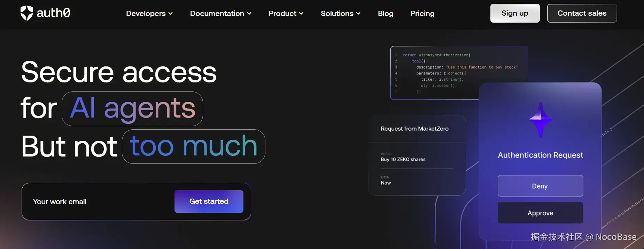Click the Secure access headline
The height and width of the screenshot is (249, 644).
coord(119,72)
